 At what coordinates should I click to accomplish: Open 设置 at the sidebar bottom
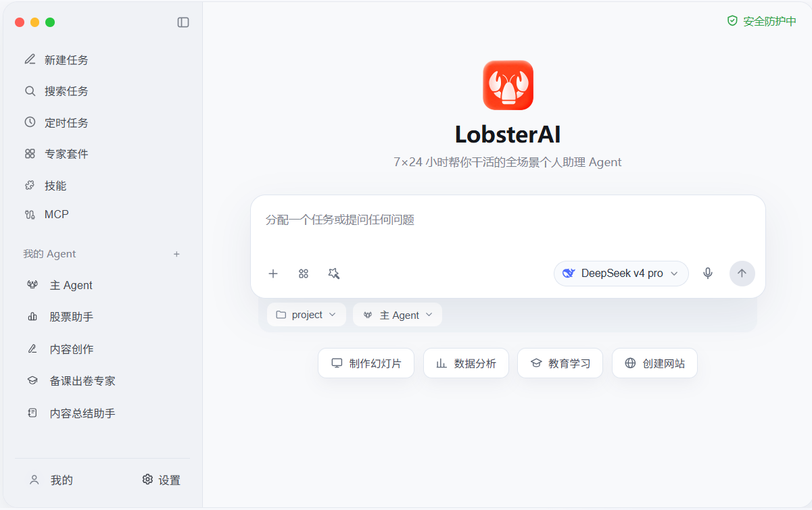pyautogui.click(x=162, y=480)
